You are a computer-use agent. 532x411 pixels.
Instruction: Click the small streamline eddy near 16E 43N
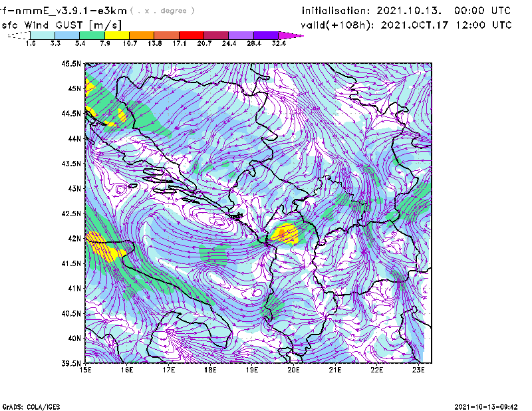[121, 189]
